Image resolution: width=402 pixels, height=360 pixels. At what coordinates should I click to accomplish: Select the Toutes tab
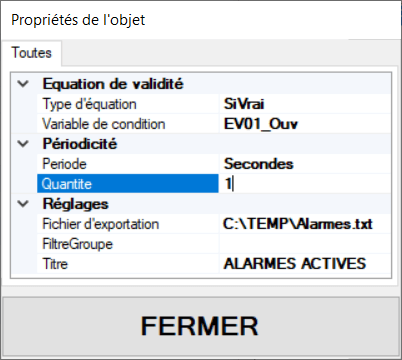pyautogui.click(x=32, y=53)
